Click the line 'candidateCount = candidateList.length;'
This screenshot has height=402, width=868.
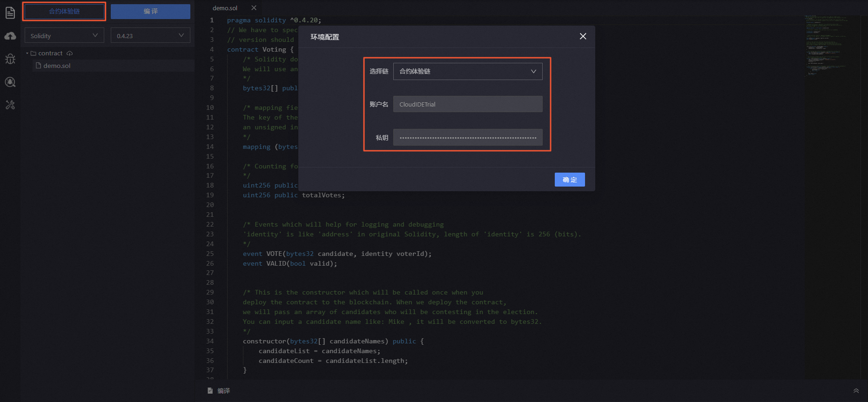tap(333, 361)
